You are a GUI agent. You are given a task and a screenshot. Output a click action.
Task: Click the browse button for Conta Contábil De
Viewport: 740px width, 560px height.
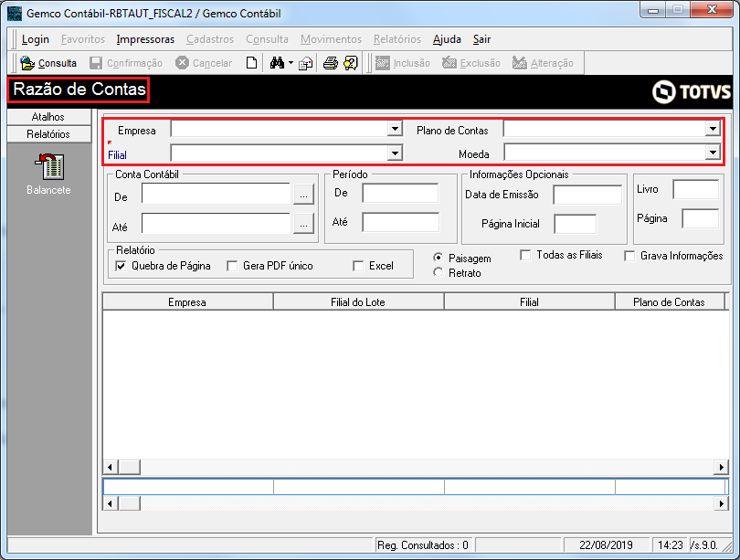click(x=303, y=194)
